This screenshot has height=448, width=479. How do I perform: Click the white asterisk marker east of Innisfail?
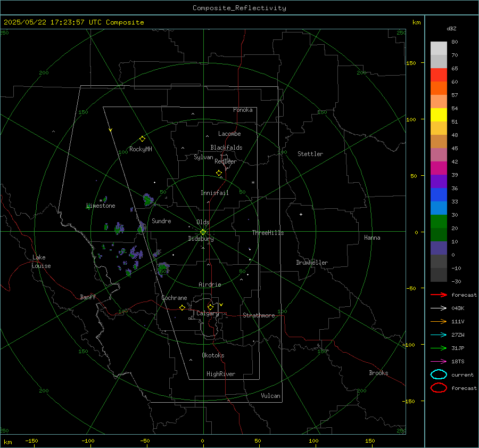[x=253, y=183]
